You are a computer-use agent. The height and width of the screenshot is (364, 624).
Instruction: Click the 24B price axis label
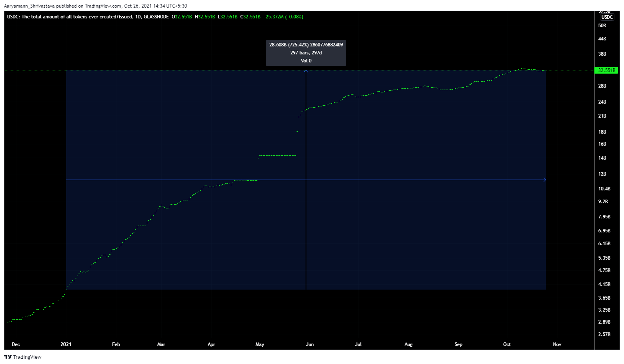click(602, 102)
